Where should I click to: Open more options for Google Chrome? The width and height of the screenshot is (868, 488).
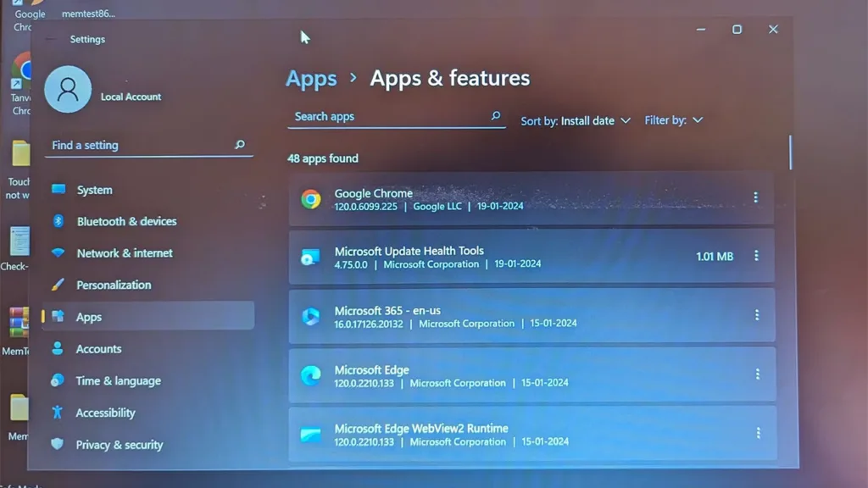755,197
